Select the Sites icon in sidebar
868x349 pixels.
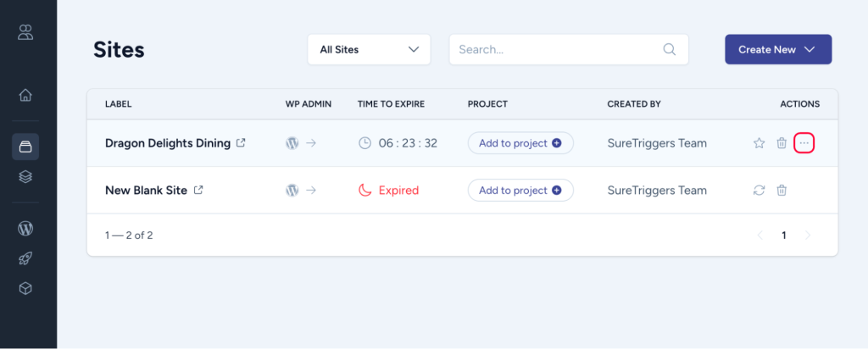coord(25,147)
